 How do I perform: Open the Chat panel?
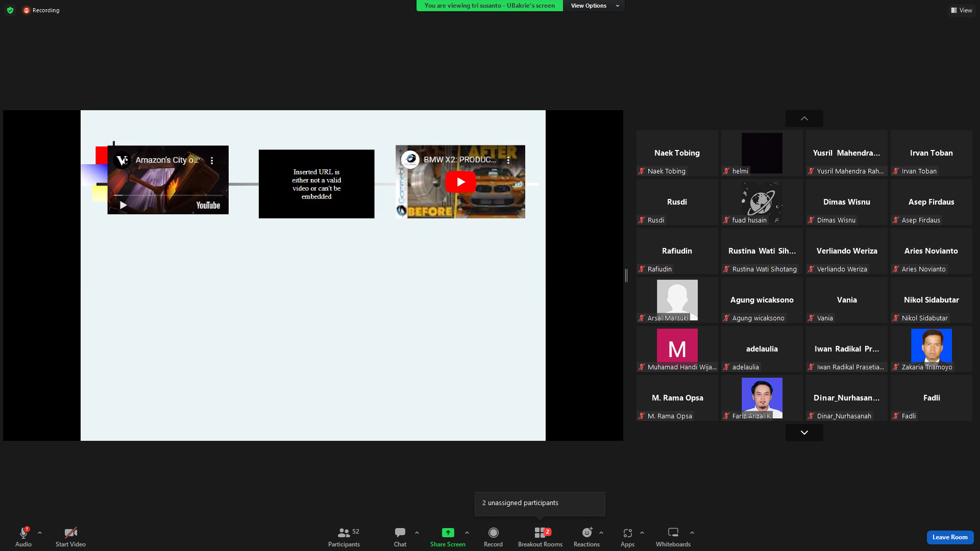(x=400, y=537)
